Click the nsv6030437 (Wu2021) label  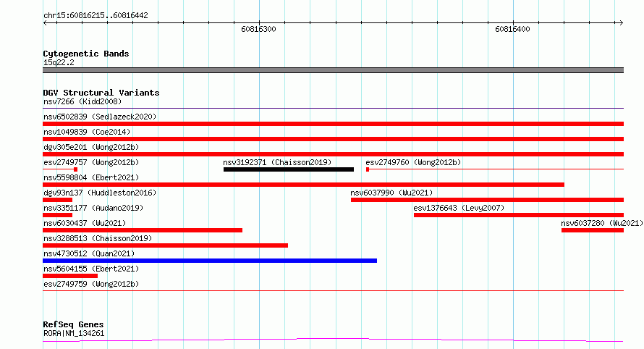pyautogui.click(x=85, y=223)
